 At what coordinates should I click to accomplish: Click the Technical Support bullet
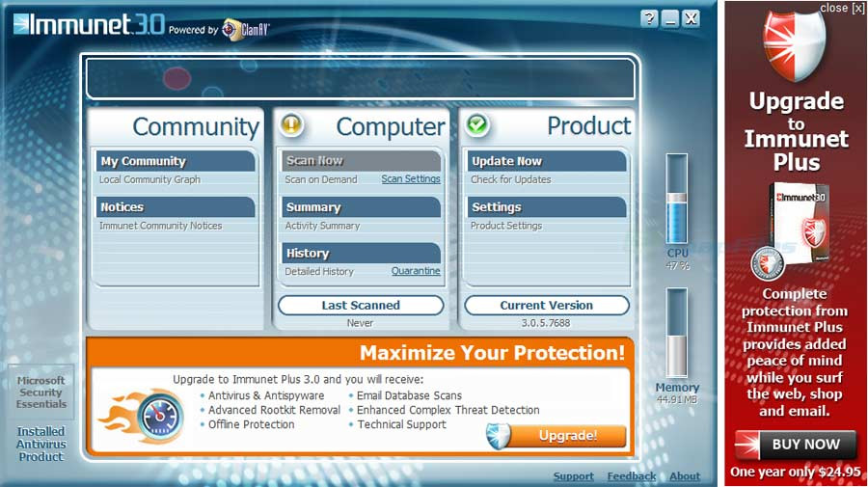tap(401, 424)
